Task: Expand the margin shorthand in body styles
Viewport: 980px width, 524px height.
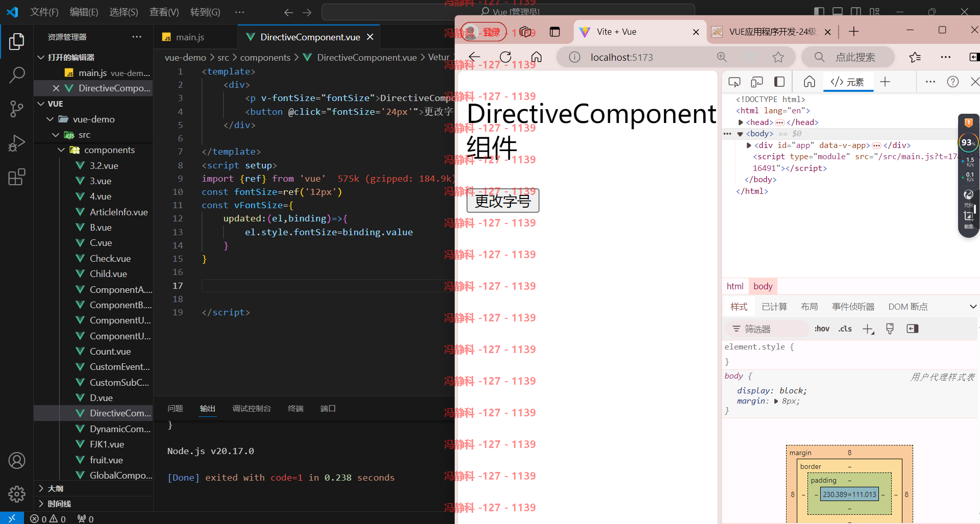Action: 776,402
